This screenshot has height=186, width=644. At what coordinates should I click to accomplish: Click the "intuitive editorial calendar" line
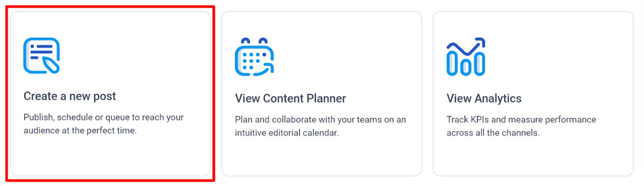click(x=287, y=133)
